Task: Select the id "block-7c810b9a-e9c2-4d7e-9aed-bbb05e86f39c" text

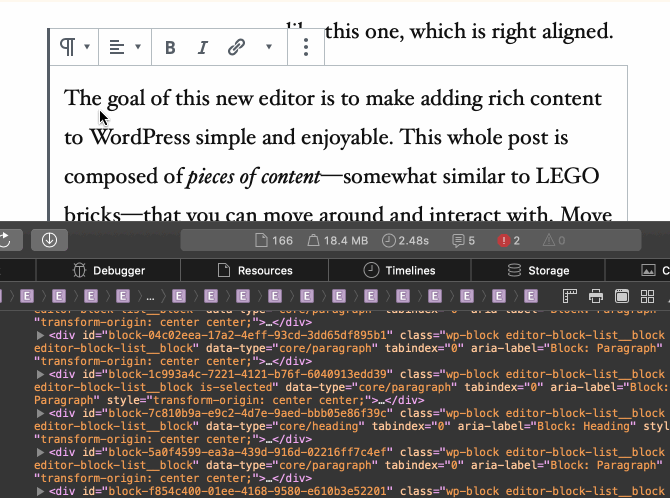Action: pyautogui.click(x=247, y=413)
